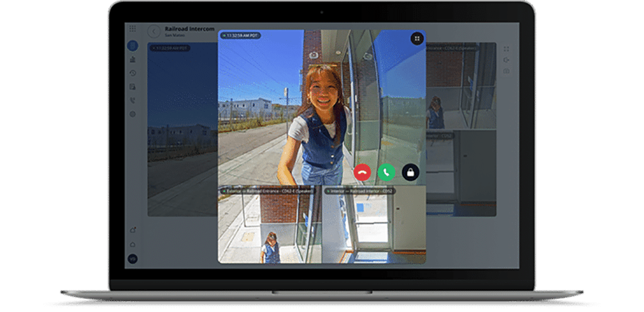Go back with the circular arrow button
Screen dimensions: 644x312
[x=154, y=31]
